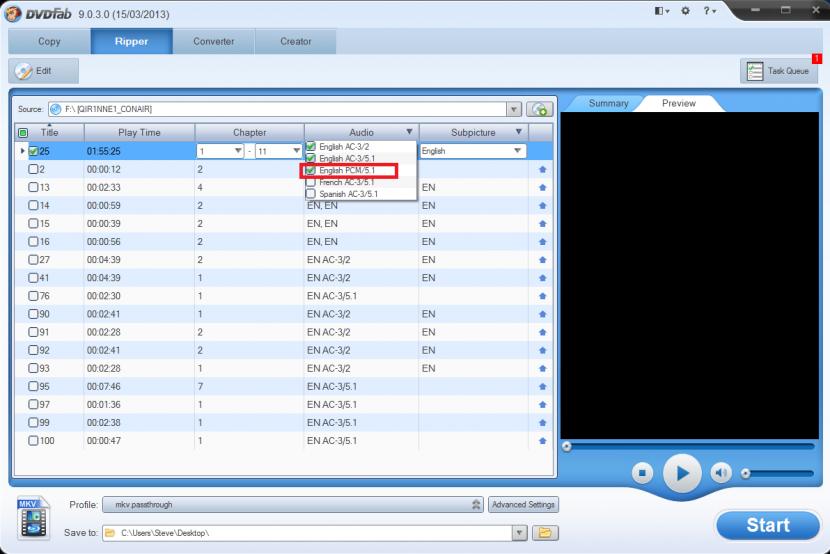The height and width of the screenshot is (554, 830).
Task: Start the ripping process
Action: 768,525
